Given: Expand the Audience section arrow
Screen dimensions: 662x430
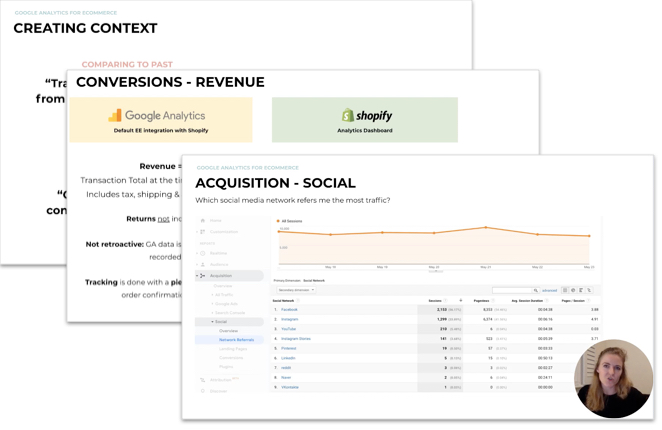Looking at the screenshot, I should [197, 264].
